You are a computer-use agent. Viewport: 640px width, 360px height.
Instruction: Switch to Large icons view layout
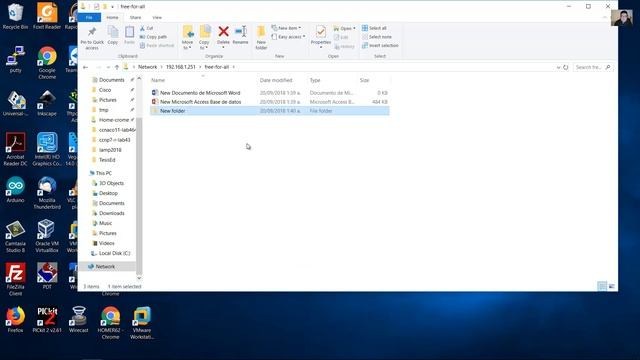tap(611, 286)
